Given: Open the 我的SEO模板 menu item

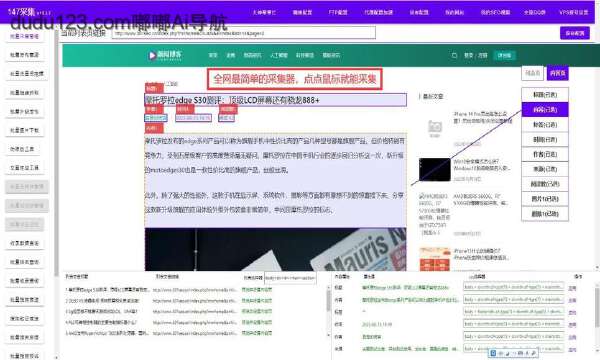Looking at the screenshot, I should click(495, 12).
